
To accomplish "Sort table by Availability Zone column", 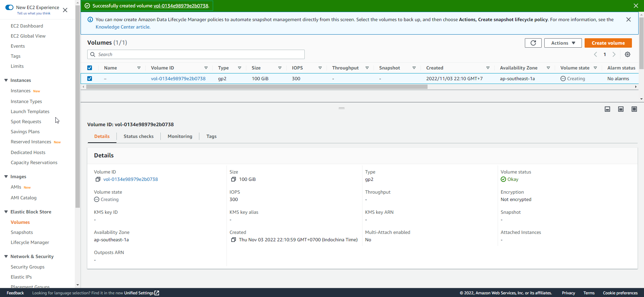I will (548, 68).
